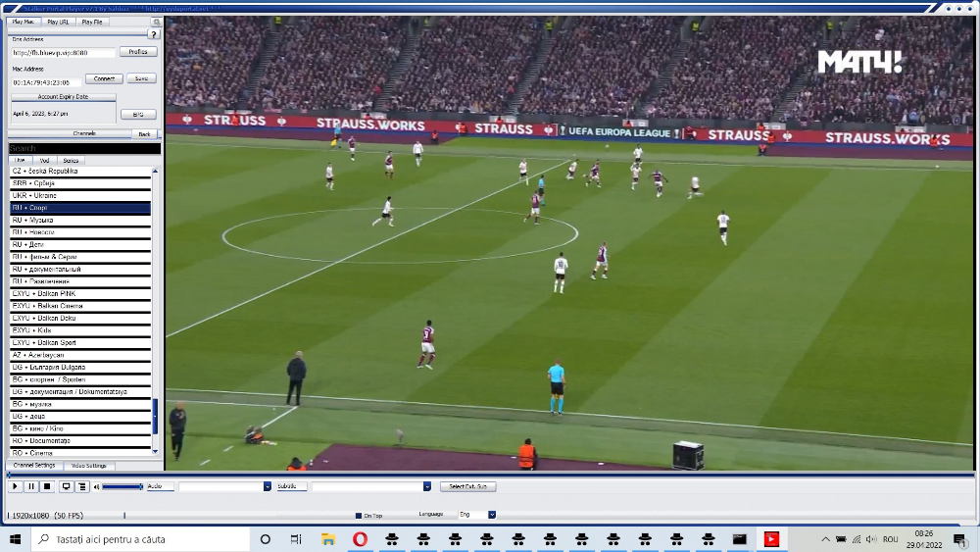Switch to the Play URL tab
The width and height of the screenshot is (980, 552).
[x=58, y=22]
